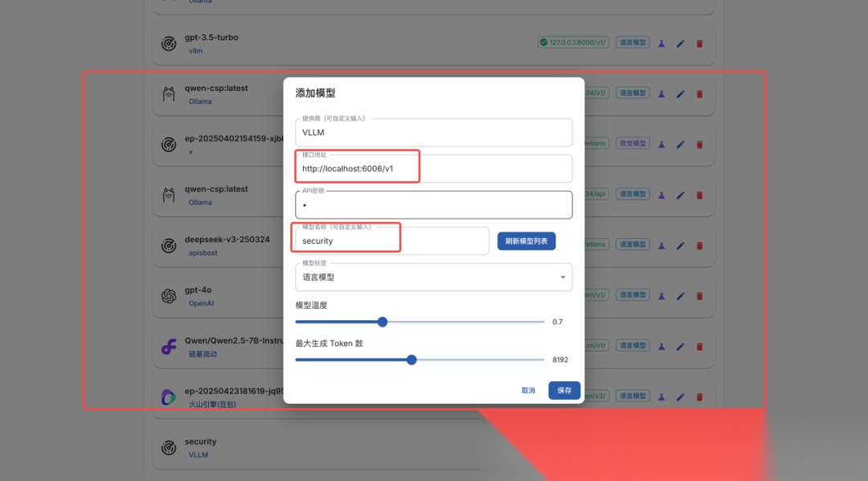Click the logo icon beside deepseek-v3-250324

pos(169,245)
